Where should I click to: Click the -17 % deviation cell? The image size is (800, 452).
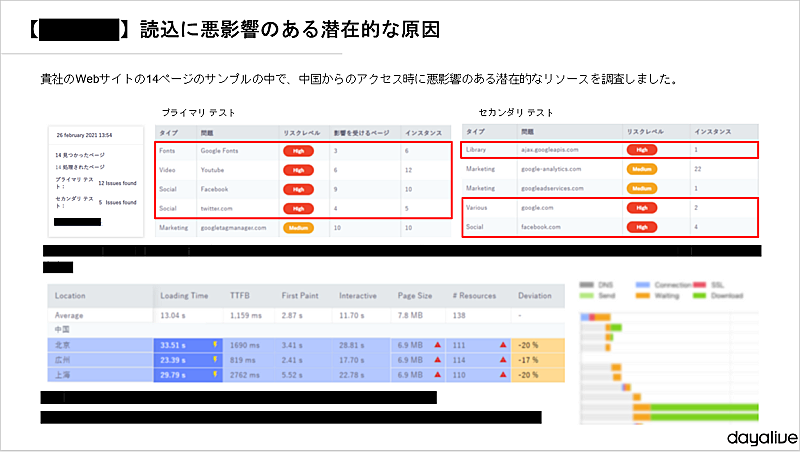tap(538, 360)
